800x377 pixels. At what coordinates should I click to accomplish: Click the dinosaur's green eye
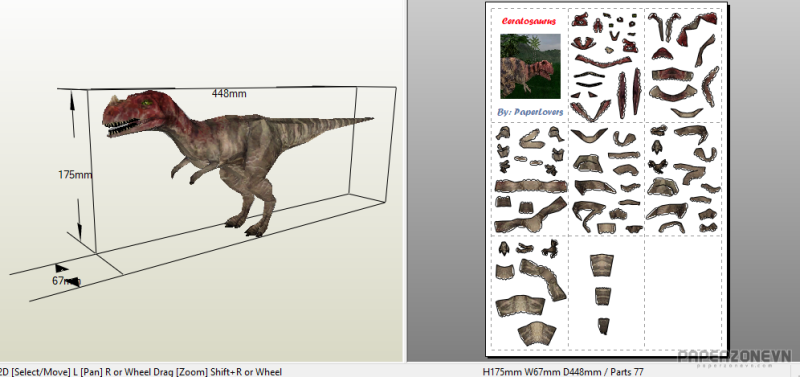(148, 104)
